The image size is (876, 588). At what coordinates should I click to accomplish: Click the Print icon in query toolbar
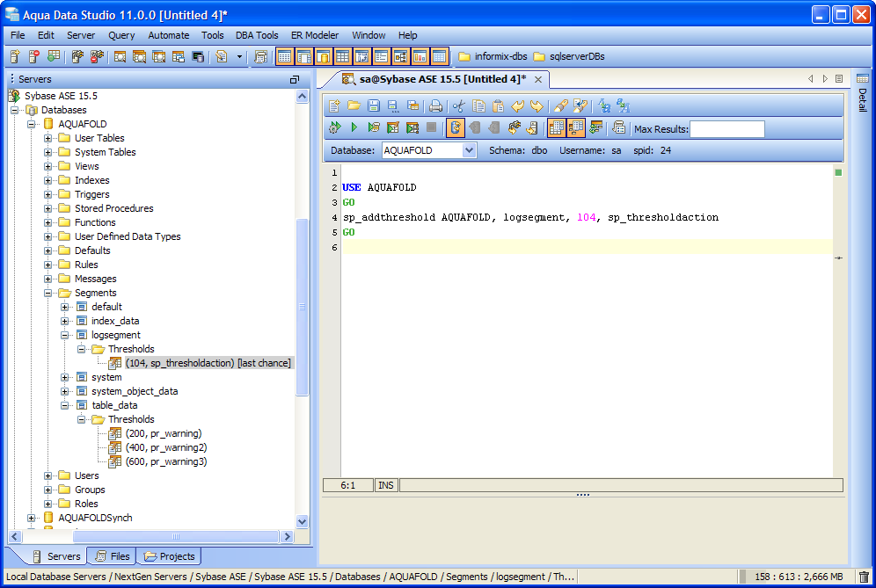tap(435, 105)
